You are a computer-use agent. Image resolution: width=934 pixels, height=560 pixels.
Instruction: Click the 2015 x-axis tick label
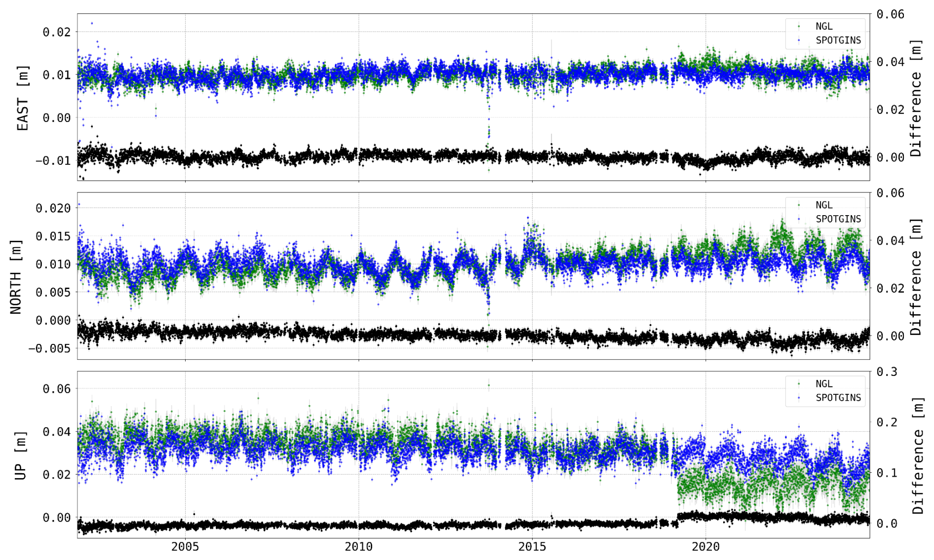tap(532, 547)
